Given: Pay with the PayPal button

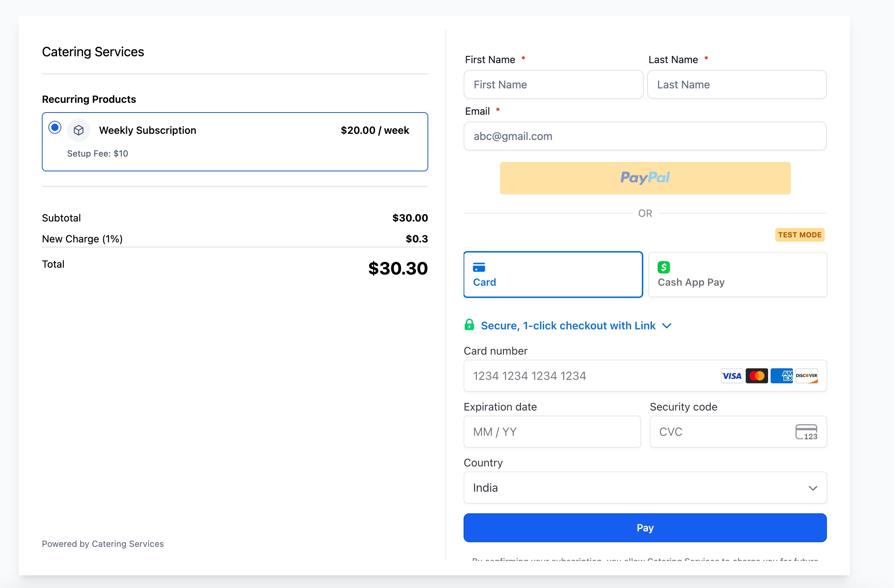Looking at the screenshot, I should [645, 178].
